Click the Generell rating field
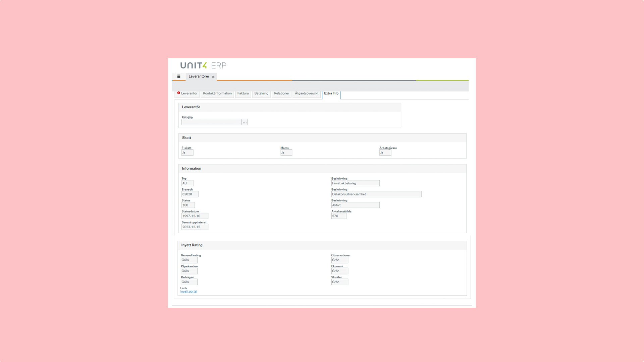This screenshot has width=644, height=362. coord(189,260)
